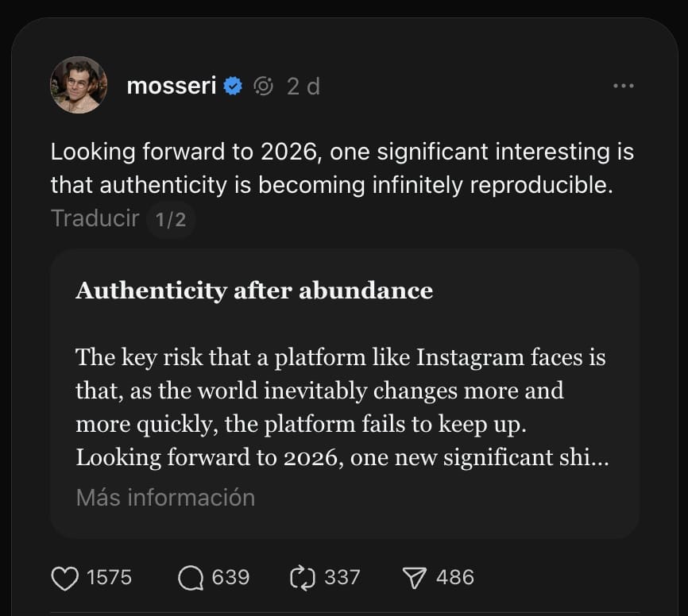Viewport: 688px width, 616px height.
Task: Click the blue verified badge next to mosseri
Action: coord(233,86)
